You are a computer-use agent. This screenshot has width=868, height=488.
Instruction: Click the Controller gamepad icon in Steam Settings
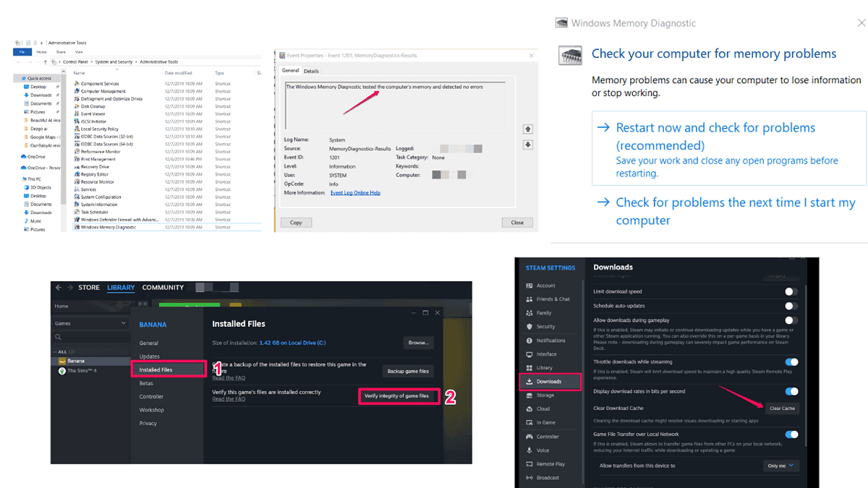pyautogui.click(x=529, y=437)
